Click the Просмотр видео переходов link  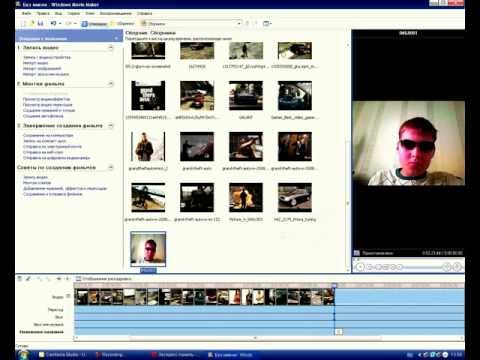point(47,105)
